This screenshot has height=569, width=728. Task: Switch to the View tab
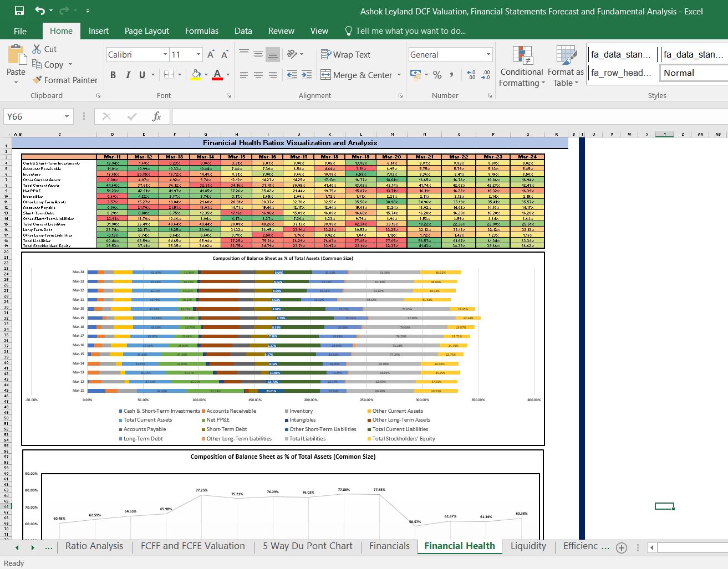[x=319, y=31]
